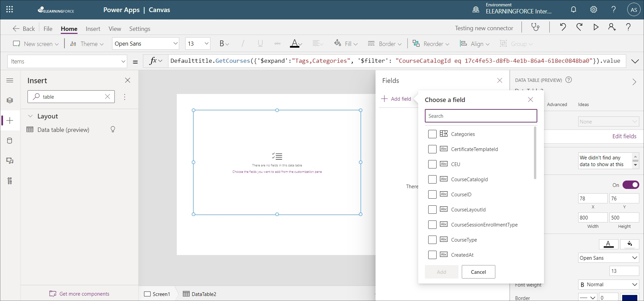Click the Edit fields link
The image size is (644, 301).
624,136
